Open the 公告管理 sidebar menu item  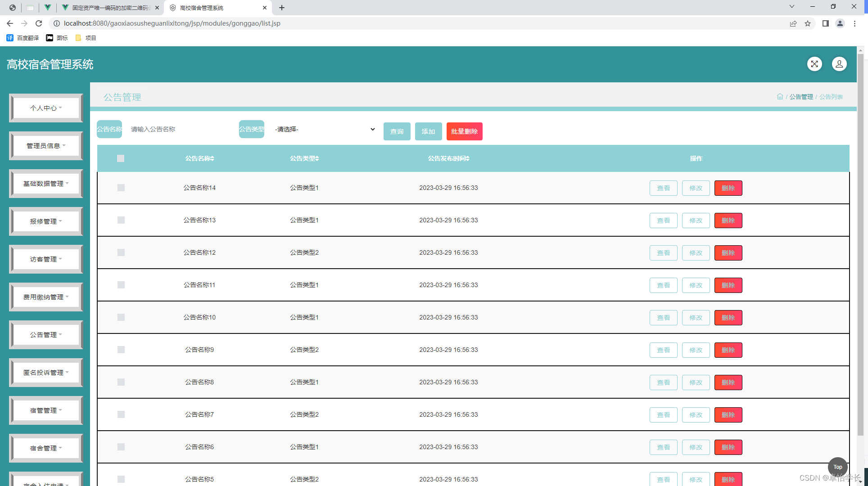tap(46, 335)
